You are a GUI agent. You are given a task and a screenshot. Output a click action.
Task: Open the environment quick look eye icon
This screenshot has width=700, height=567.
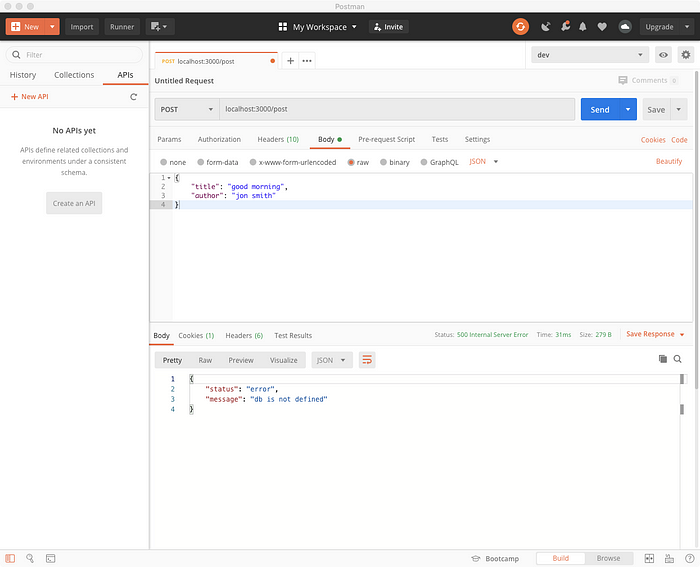coord(663,55)
